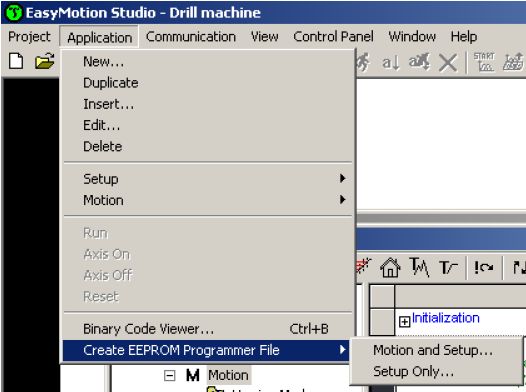
Task: Click the X delete icon in toolbar
Action: 448,63
